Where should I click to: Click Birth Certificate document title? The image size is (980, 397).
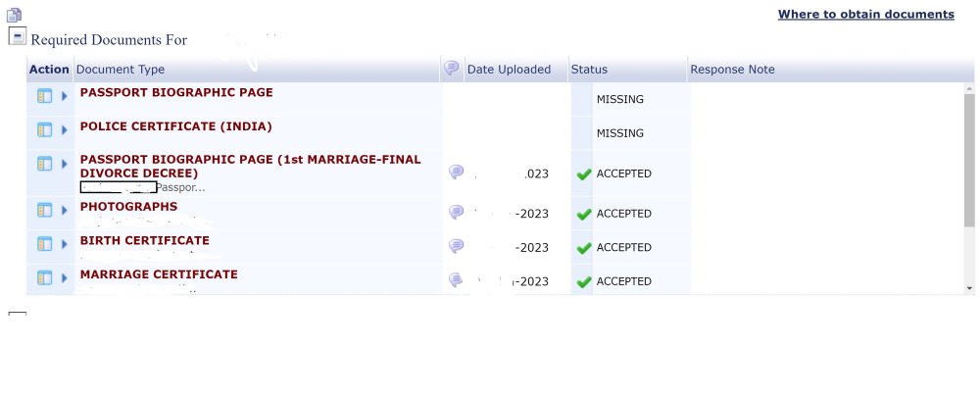[144, 241]
